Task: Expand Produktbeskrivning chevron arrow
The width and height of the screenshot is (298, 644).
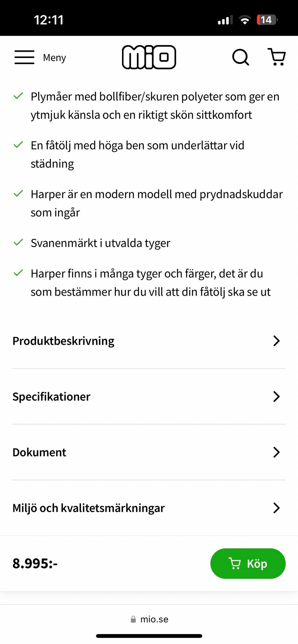Action: point(276,341)
